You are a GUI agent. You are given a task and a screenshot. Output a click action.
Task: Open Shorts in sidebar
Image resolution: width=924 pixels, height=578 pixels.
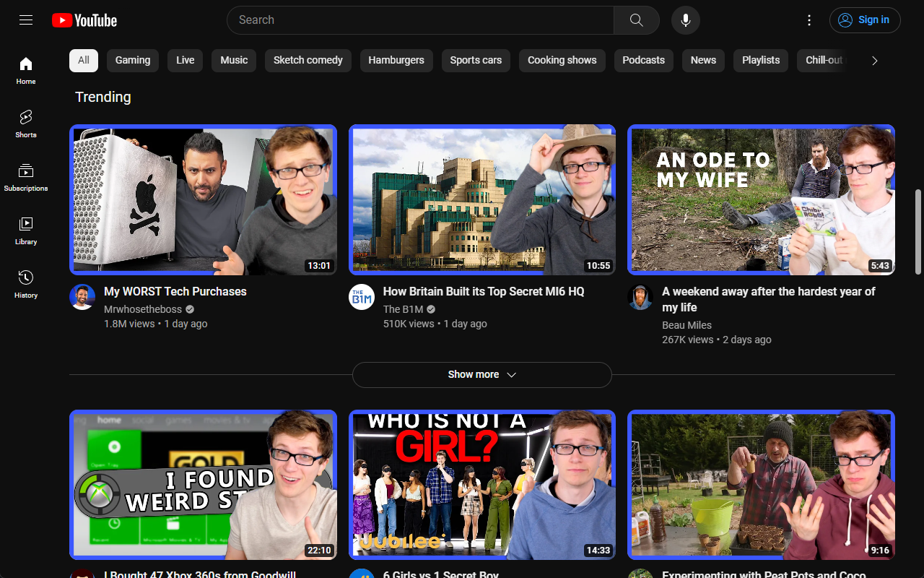pos(26,124)
